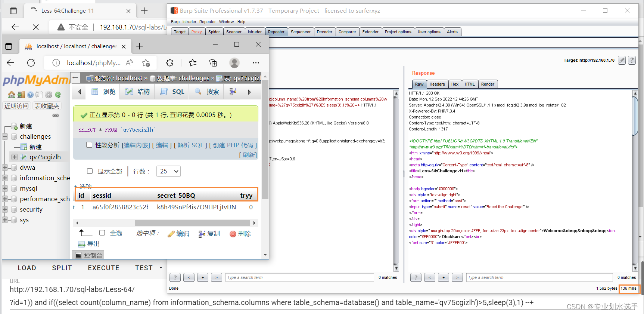Open row count dropdown showing 25
Screen dimensions: 644x314
coord(168,171)
